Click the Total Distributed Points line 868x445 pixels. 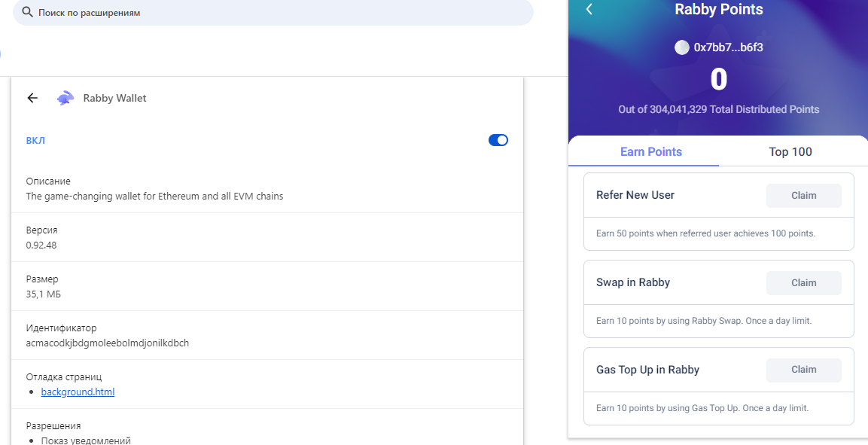point(718,110)
